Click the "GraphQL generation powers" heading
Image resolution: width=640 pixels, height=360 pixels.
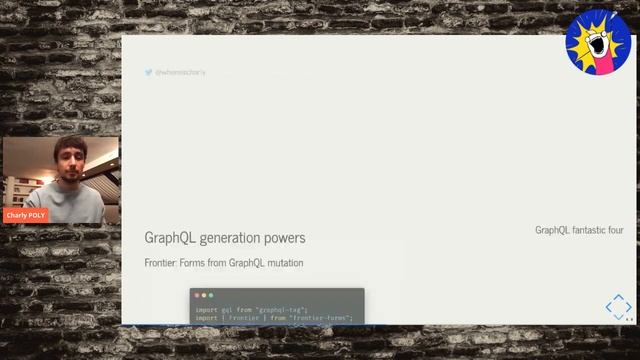point(225,238)
